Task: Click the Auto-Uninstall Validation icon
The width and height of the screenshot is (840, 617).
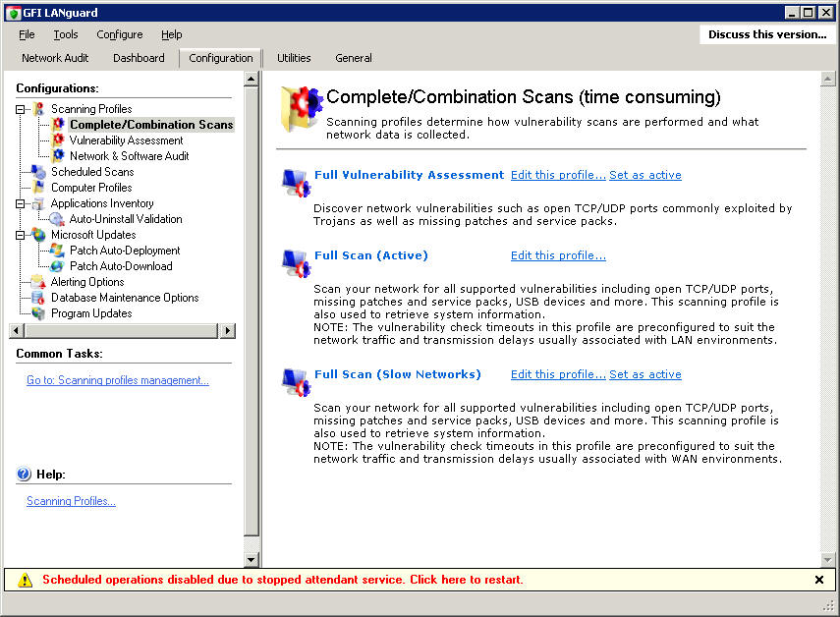Action: coord(57,219)
